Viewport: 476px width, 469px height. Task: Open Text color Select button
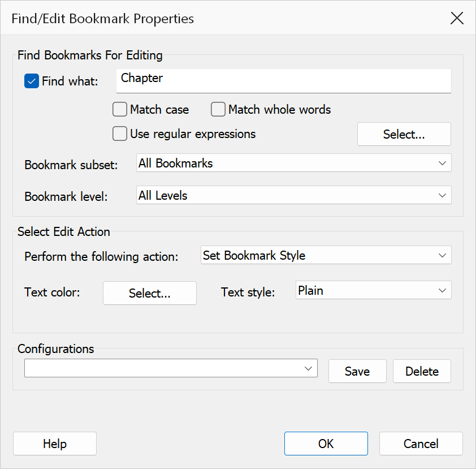(150, 293)
